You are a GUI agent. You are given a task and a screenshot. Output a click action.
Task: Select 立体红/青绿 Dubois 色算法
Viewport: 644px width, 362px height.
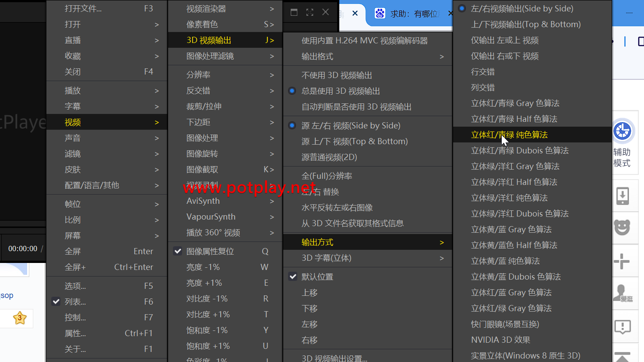(532, 150)
